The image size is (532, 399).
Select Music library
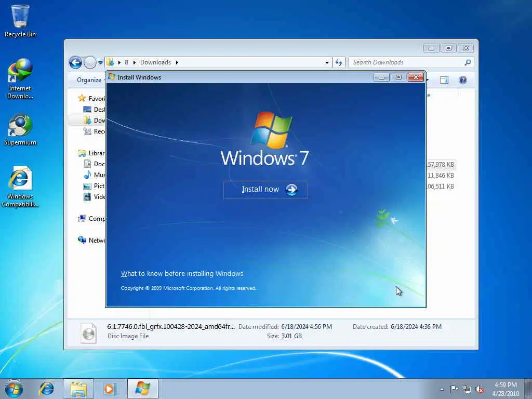94,175
